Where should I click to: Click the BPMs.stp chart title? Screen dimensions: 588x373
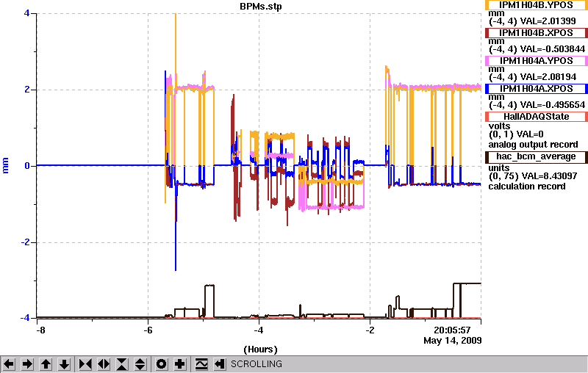(x=261, y=7)
